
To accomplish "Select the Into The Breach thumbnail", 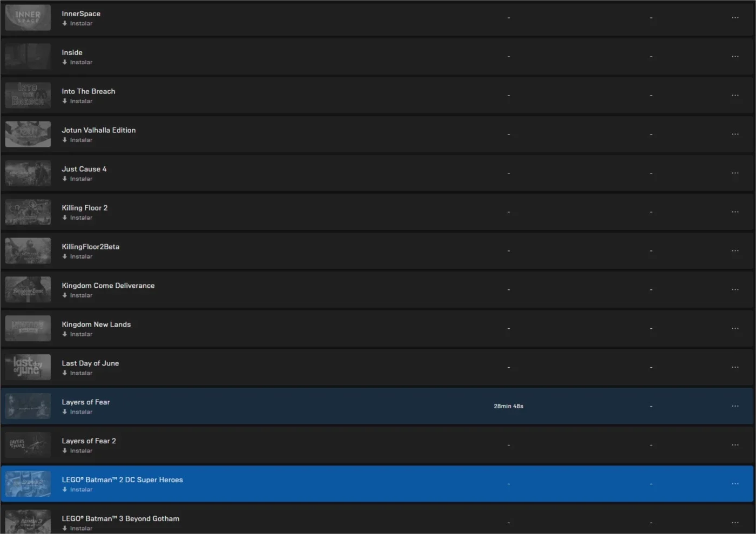I will click(28, 96).
